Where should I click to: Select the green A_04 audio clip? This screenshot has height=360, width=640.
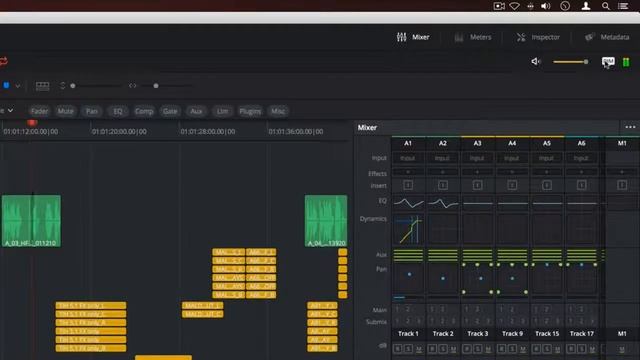326,221
